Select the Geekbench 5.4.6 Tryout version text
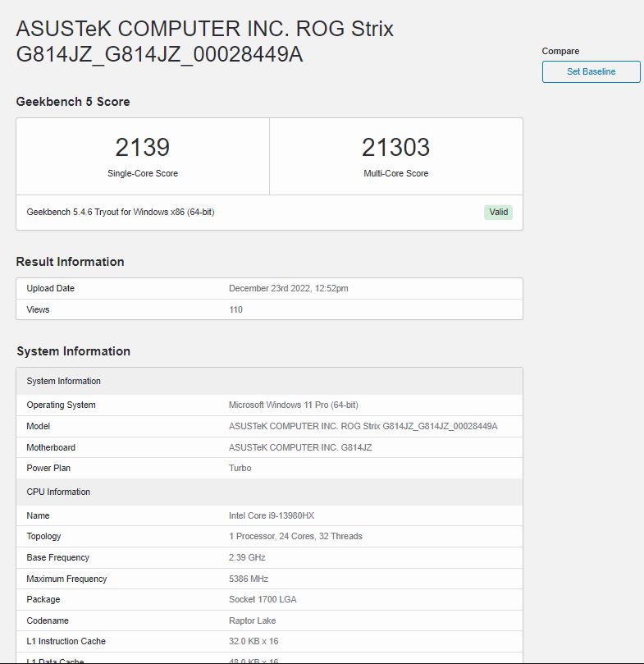This screenshot has width=644, height=664. pyautogui.click(x=121, y=212)
